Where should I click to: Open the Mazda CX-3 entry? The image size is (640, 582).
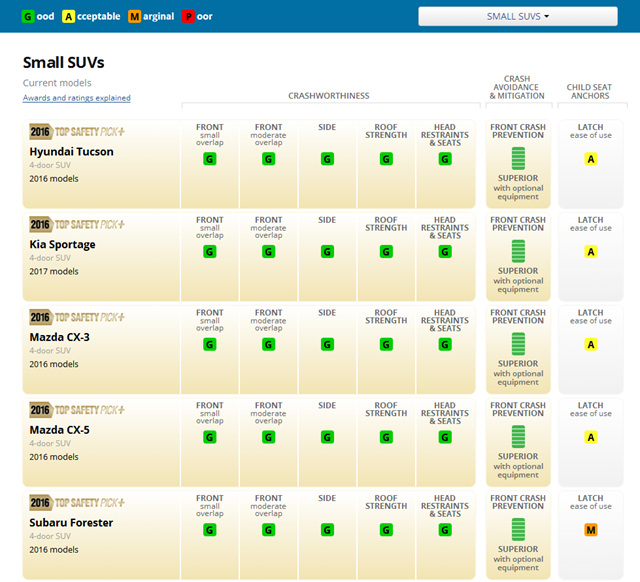tap(59, 337)
